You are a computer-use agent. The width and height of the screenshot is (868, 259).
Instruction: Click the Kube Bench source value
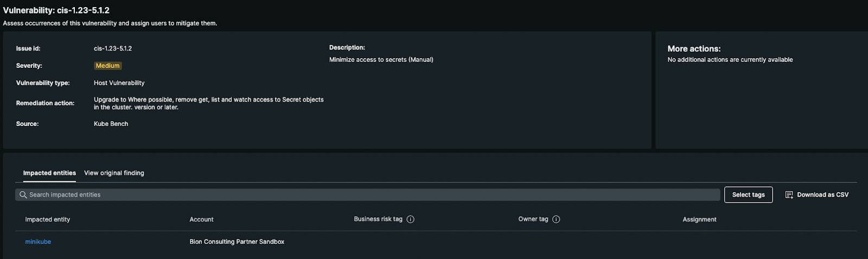[111, 124]
